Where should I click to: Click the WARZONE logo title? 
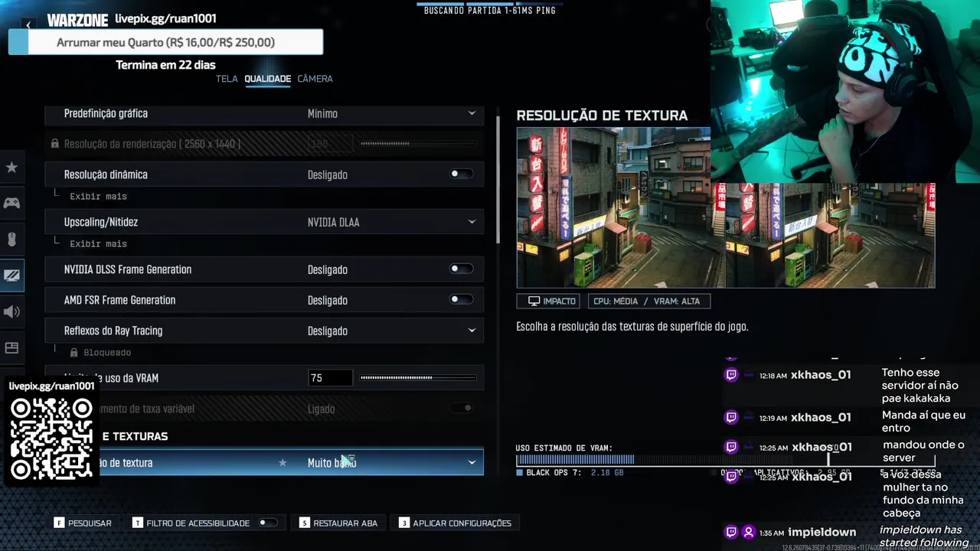pos(77,21)
